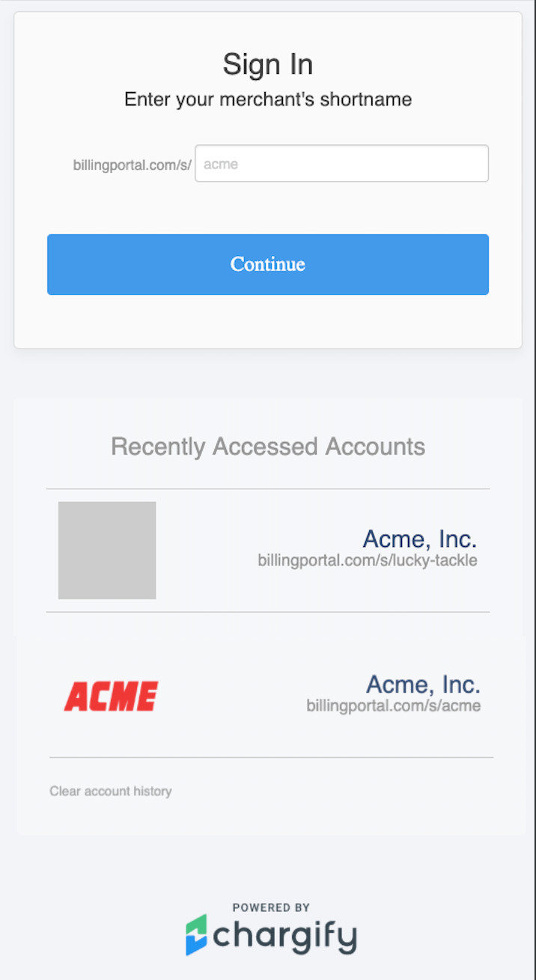
Task: Click the red ACME logo
Action: pyautogui.click(x=111, y=696)
